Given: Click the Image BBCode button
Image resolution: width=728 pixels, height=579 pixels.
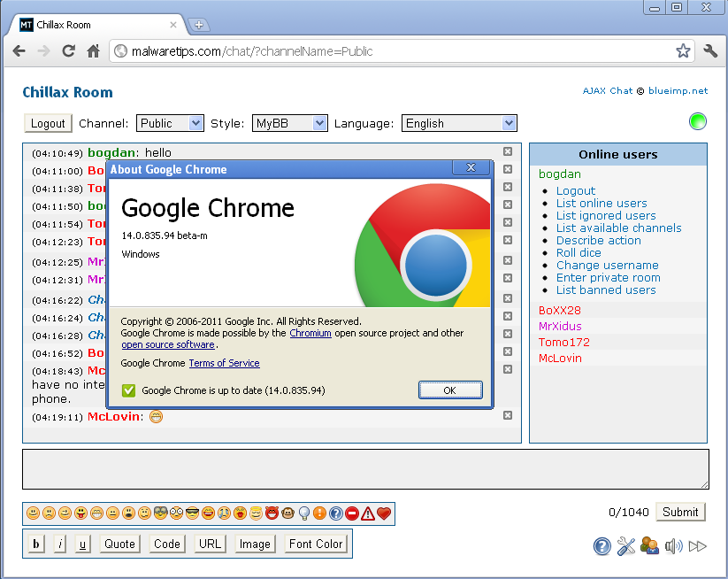Looking at the screenshot, I should 255,544.
